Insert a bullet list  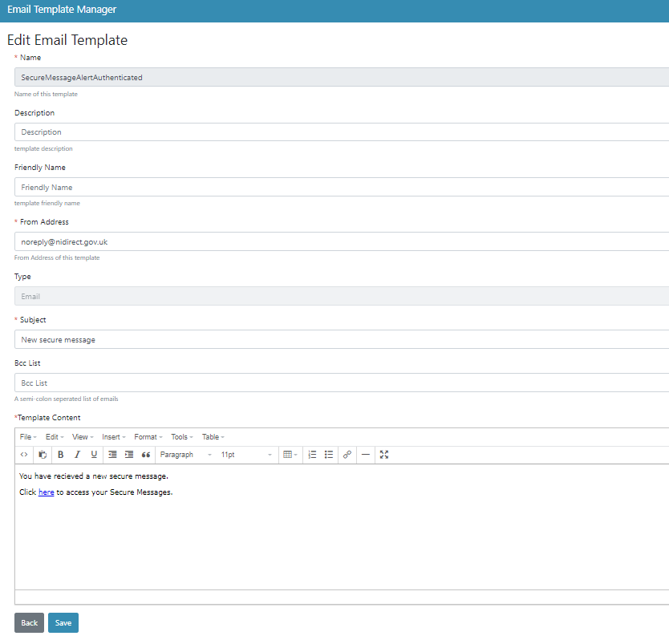[x=329, y=455]
